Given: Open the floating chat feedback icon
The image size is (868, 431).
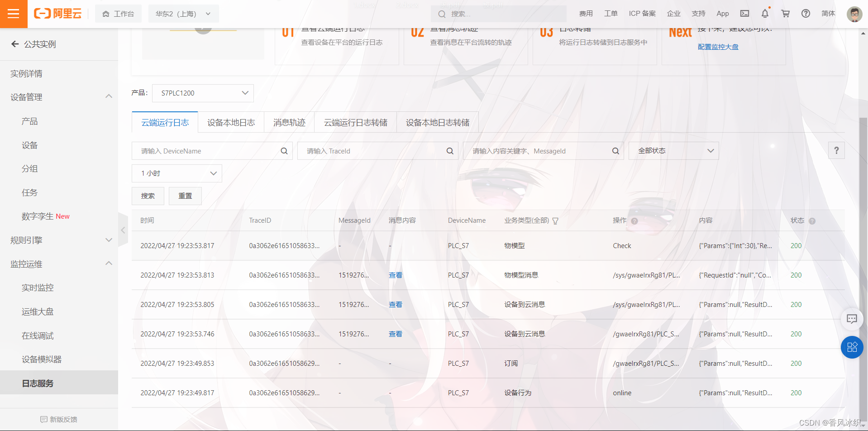Looking at the screenshot, I should point(852,319).
